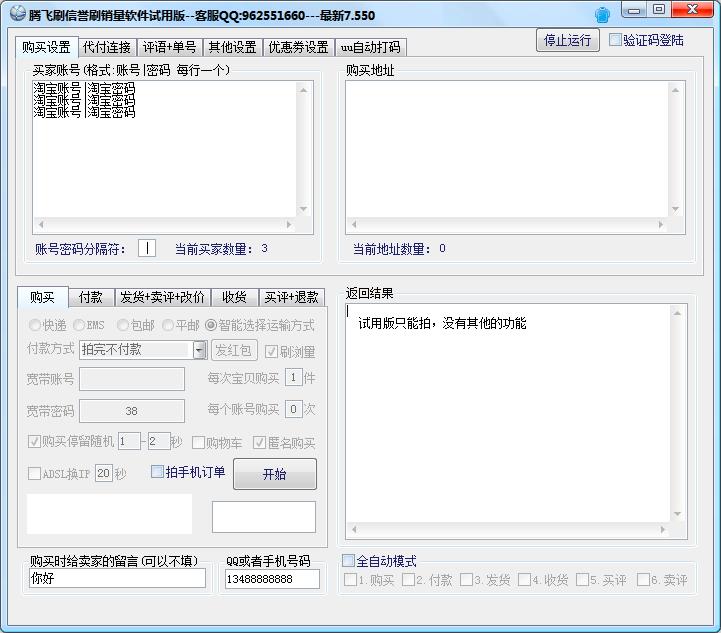Switch to 购买设置 tab
The image size is (721, 633).
(x=46, y=47)
